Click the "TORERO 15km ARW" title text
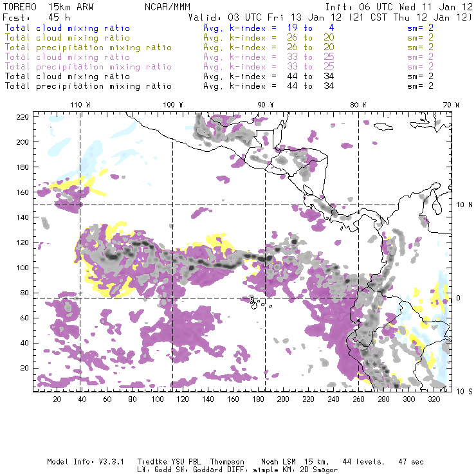 point(48,7)
